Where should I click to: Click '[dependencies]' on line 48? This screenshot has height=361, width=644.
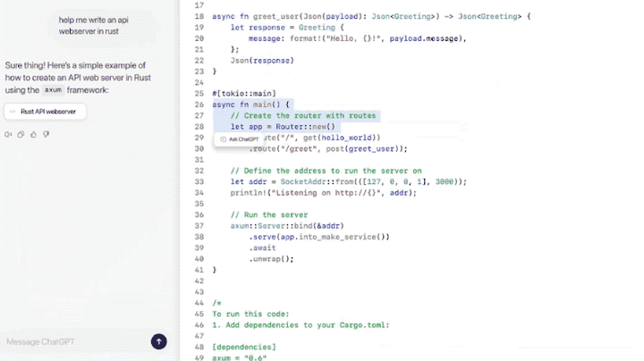click(x=244, y=347)
